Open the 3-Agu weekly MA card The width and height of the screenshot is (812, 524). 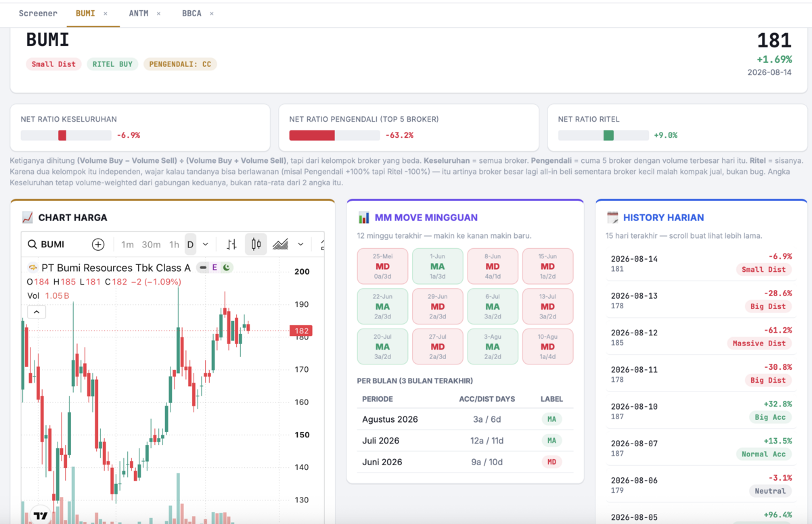493,346
